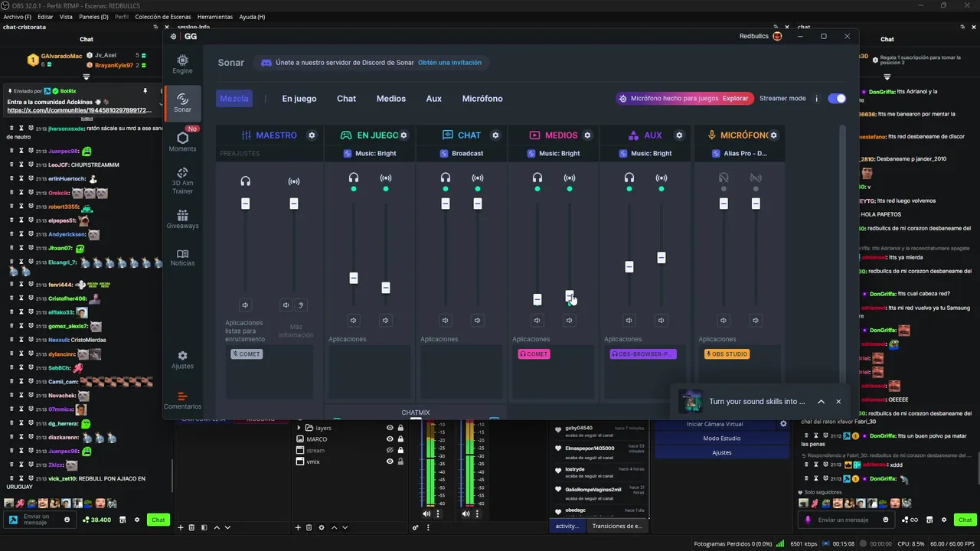Mute CHAT stream fader speaker button
Screen dimensions: 980x551
[x=478, y=321]
